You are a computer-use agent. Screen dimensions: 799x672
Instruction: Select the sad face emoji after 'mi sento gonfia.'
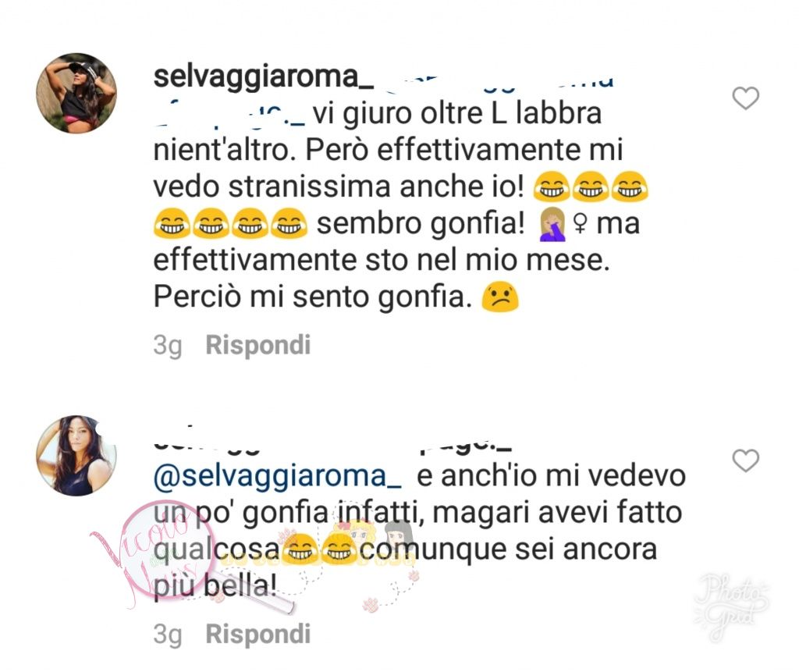(x=500, y=297)
